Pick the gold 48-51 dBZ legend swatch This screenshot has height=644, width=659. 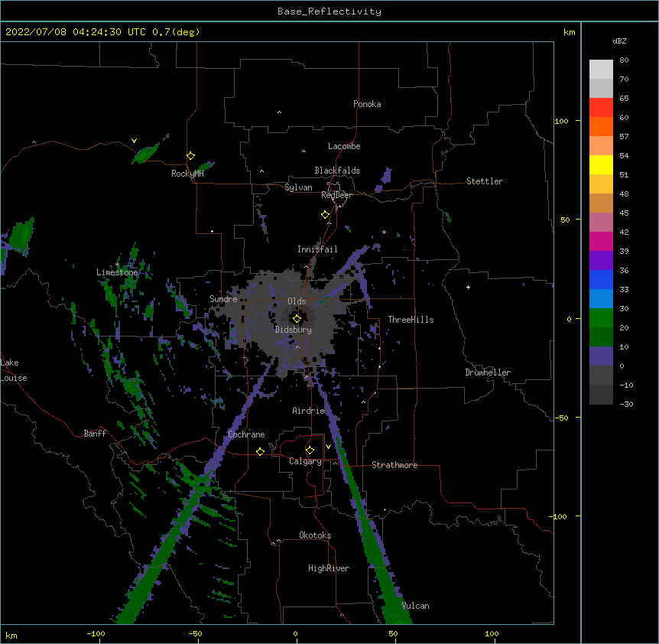[601, 184]
